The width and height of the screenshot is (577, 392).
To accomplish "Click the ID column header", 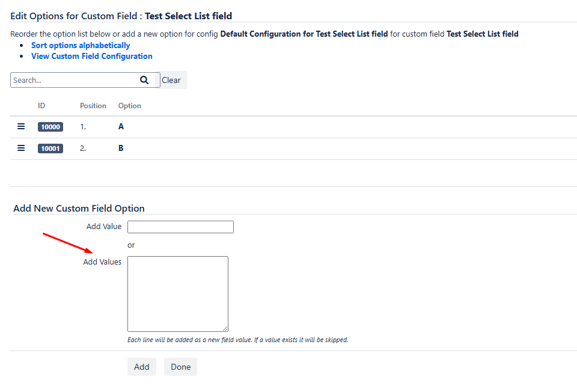I will [x=41, y=105].
